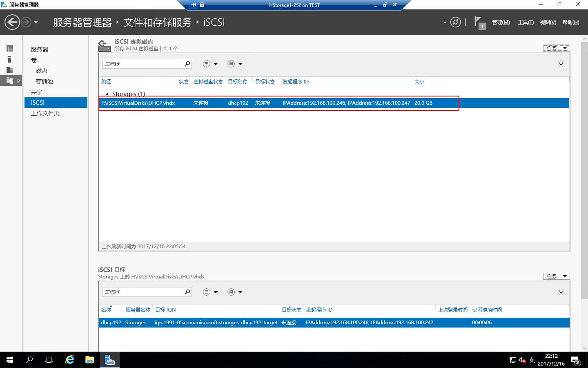Click search magnifier in virtual disk filter
588x368 pixels.
tap(187, 64)
